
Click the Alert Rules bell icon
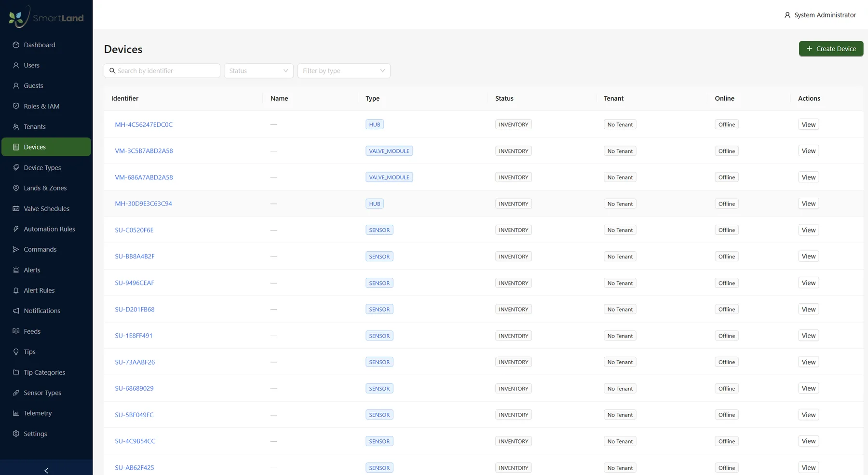coord(16,290)
